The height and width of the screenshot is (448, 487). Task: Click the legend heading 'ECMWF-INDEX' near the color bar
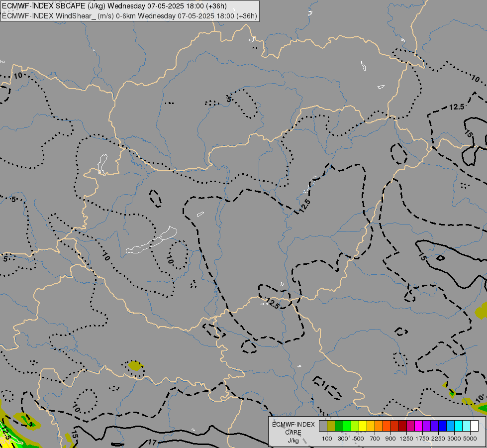[x=293, y=425]
